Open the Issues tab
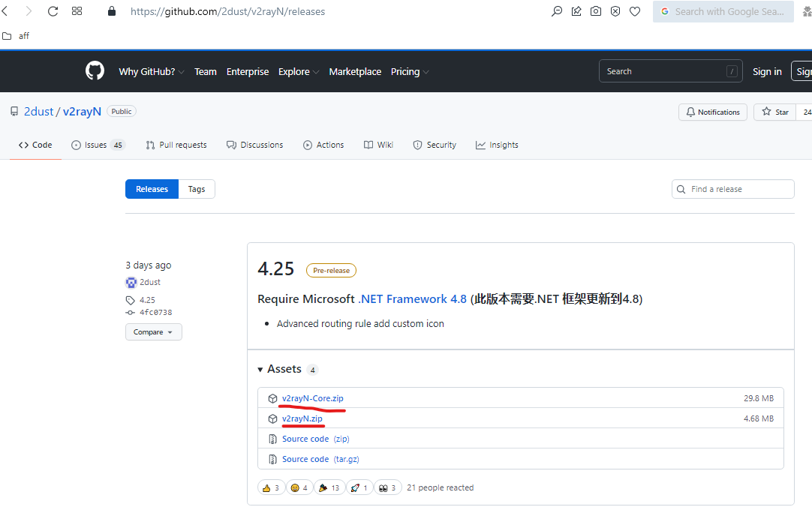 coord(97,145)
